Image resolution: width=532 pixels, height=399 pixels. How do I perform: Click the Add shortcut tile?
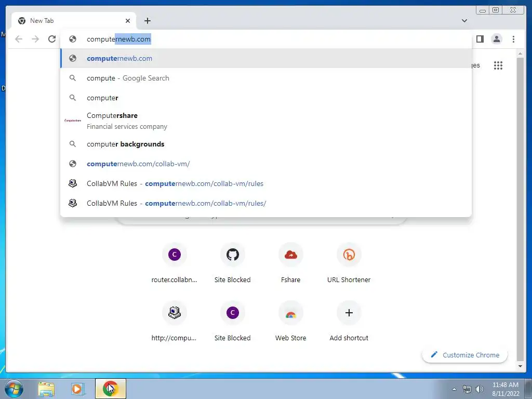[x=349, y=321]
